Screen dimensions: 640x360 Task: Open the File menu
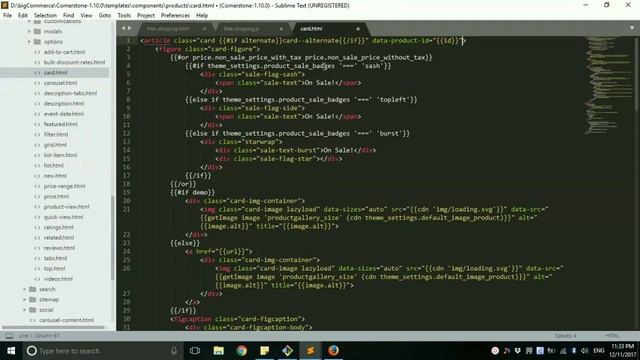pos(7,16)
